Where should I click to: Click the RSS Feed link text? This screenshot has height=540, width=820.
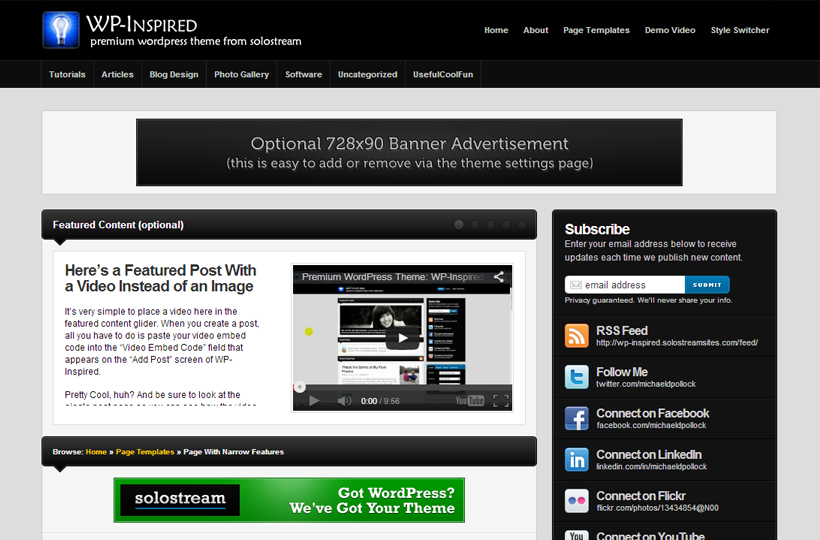(x=622, y=330)
